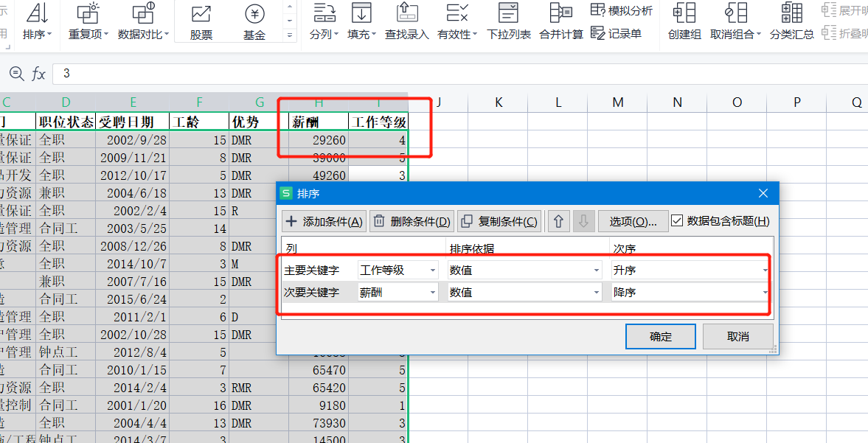Click date cell 2001/1/20
868x443 pixels.
click(x=132, y=405)
